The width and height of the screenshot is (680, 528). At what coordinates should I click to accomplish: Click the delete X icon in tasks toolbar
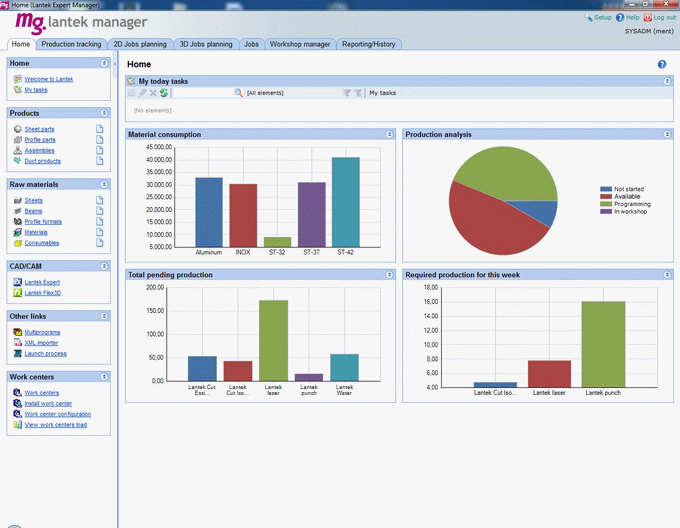[x=153, y=93]
